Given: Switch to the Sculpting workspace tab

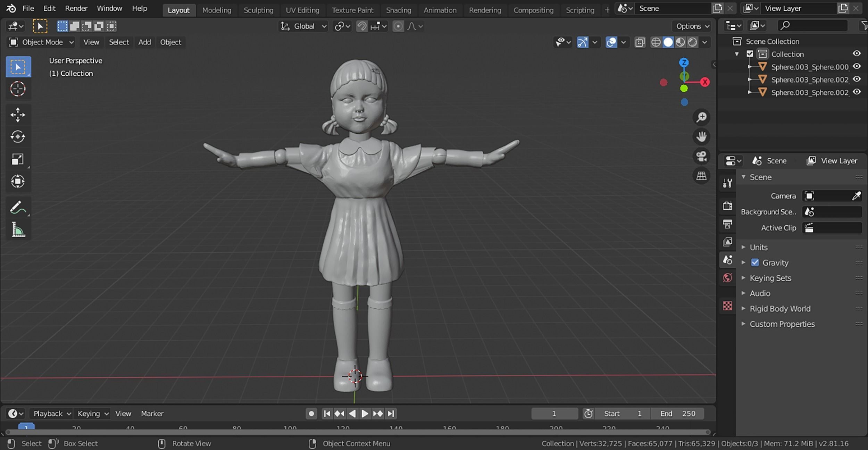Looking at the screenshot, I should tap(258, 10).
